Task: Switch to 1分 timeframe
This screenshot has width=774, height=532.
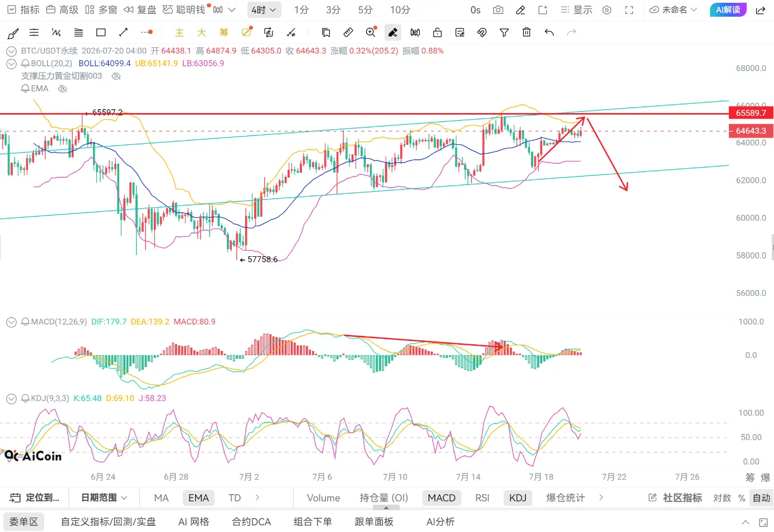Action: coord(301,10)
